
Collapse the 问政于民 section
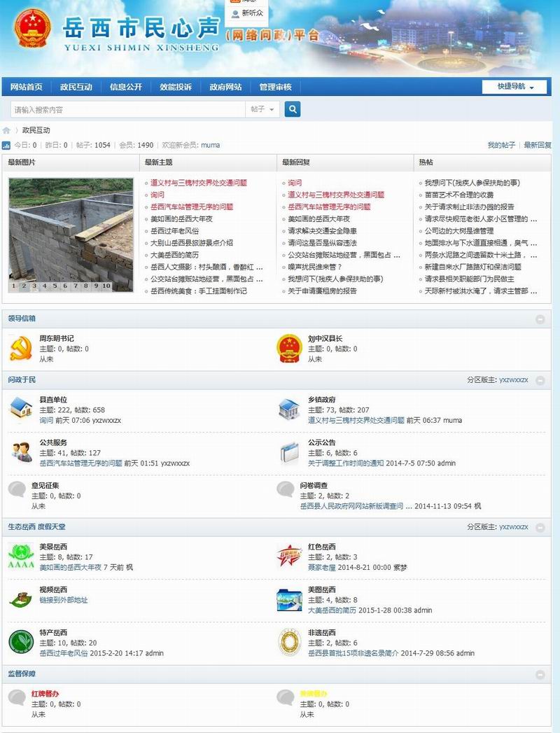pos(540,380)
